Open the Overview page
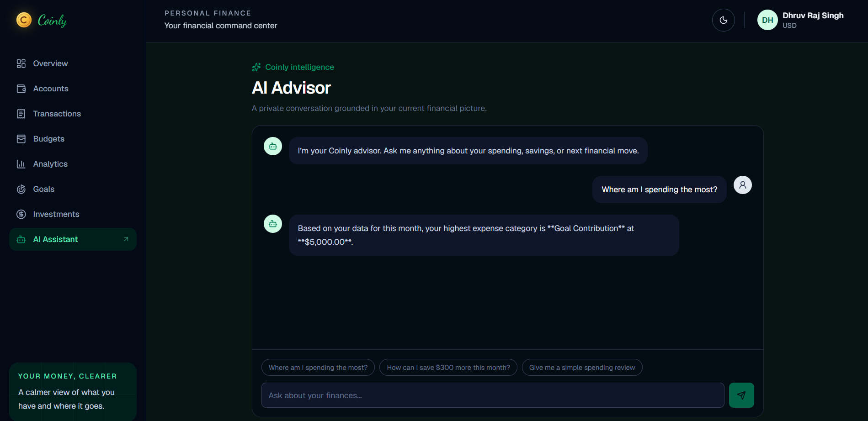This screenshot has height=421, width=868. [73, 63]
